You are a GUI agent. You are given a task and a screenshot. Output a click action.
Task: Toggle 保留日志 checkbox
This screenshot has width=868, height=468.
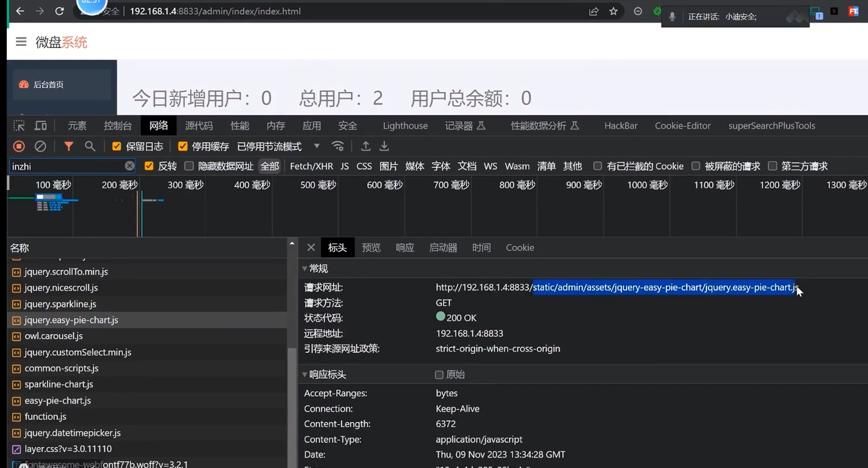pos(117,146)
